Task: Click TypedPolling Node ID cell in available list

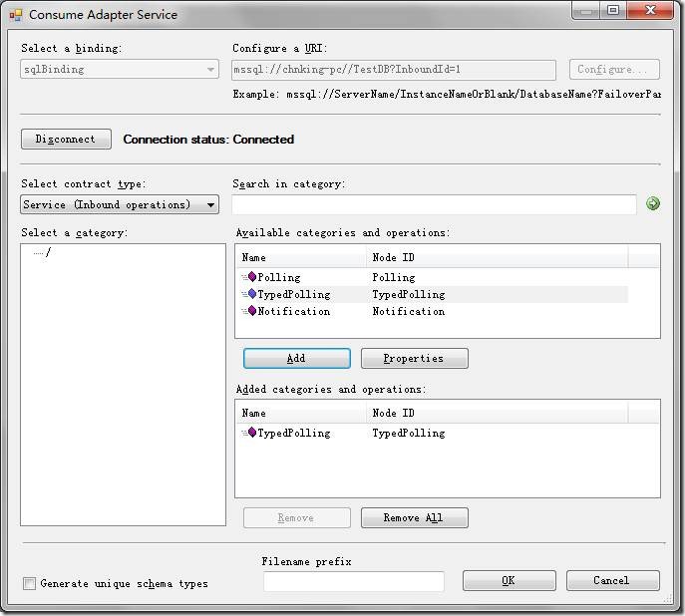Action: (x=409, y=294)
